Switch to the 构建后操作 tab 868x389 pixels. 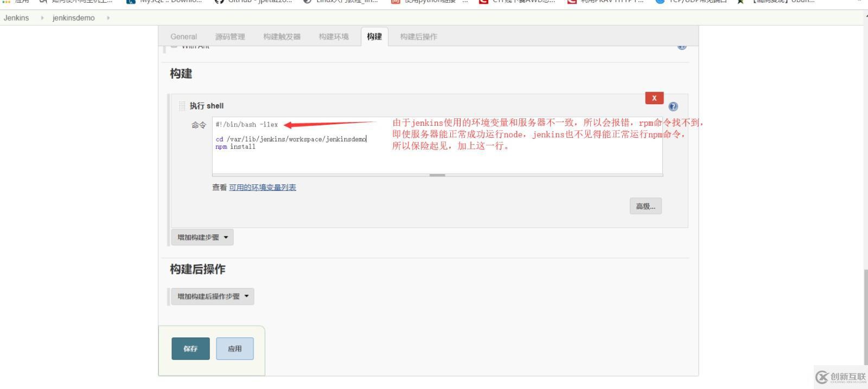[x=418, y=36]
